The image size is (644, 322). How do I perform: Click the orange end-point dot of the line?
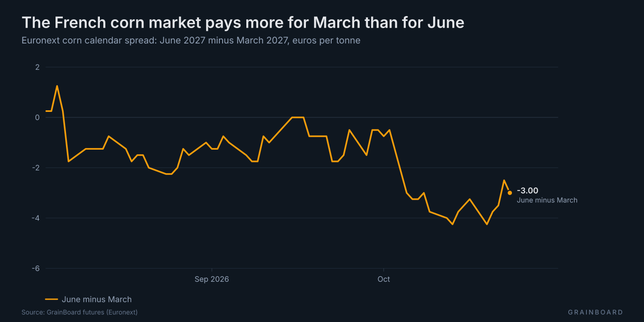pyautogui.click(x=510, y=193)
